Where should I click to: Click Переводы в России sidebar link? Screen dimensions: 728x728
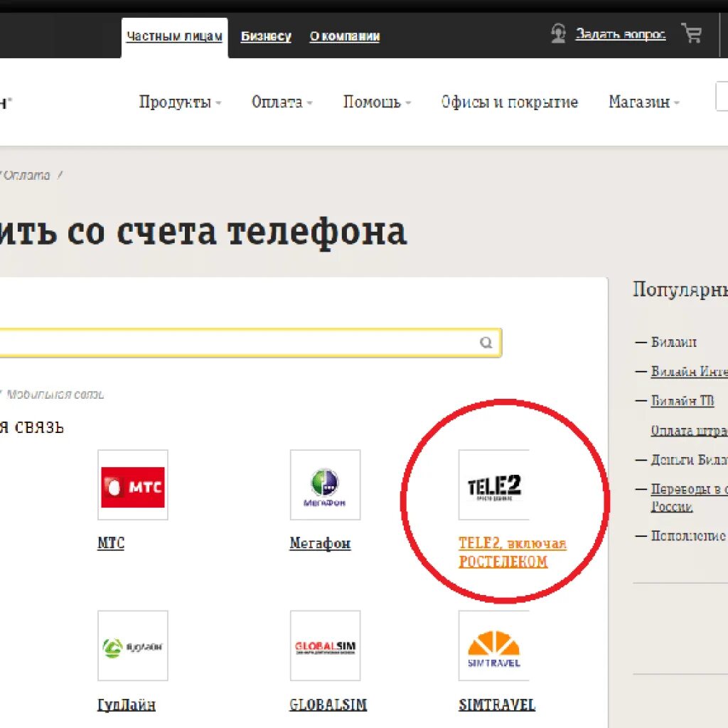689,497
